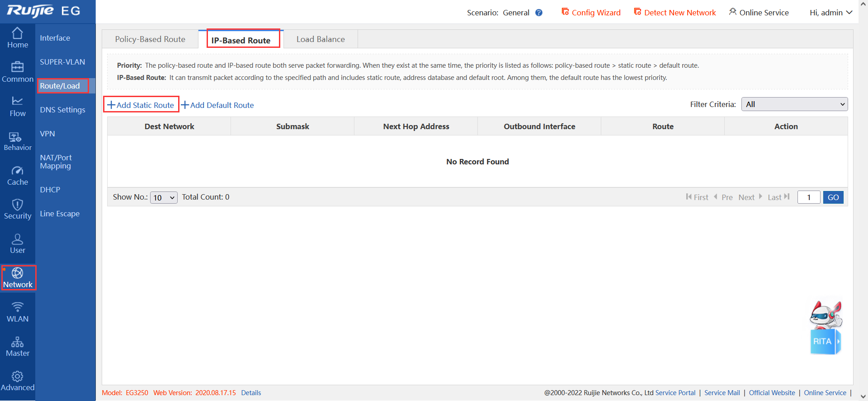Click the Scenario help question icon
The width and height of the screenshot is (868, 401).
pyautogui.click(x=539, y=13)
